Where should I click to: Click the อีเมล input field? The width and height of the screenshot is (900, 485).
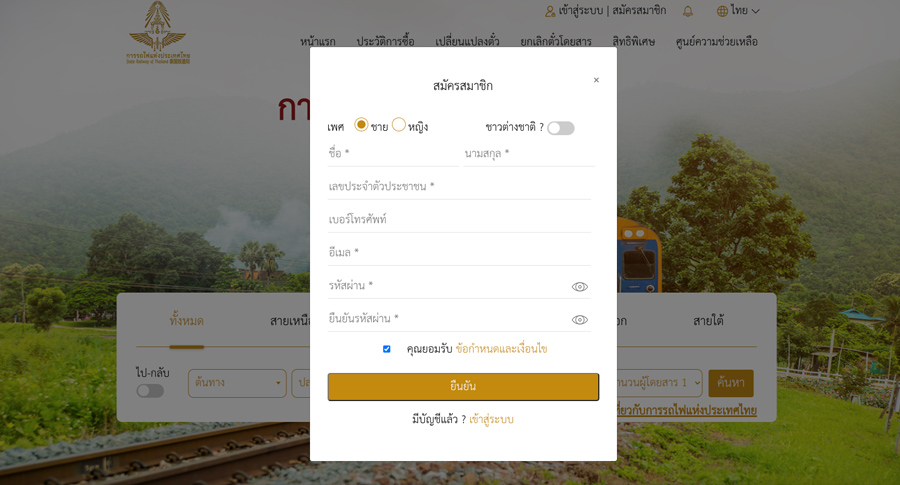(x=459, y=253)
